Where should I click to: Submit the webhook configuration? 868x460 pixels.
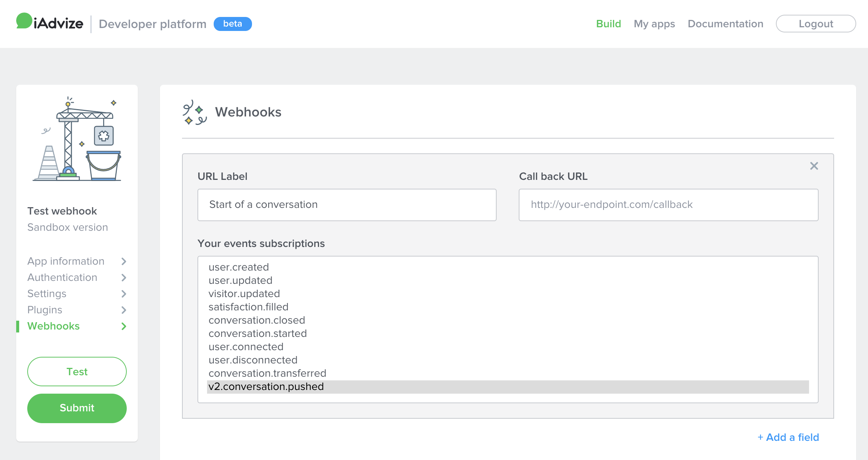(77, 408)
